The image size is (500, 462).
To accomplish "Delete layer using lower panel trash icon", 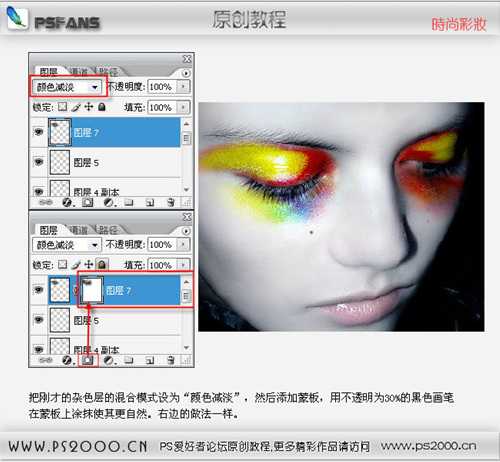I will pos(171,360).
